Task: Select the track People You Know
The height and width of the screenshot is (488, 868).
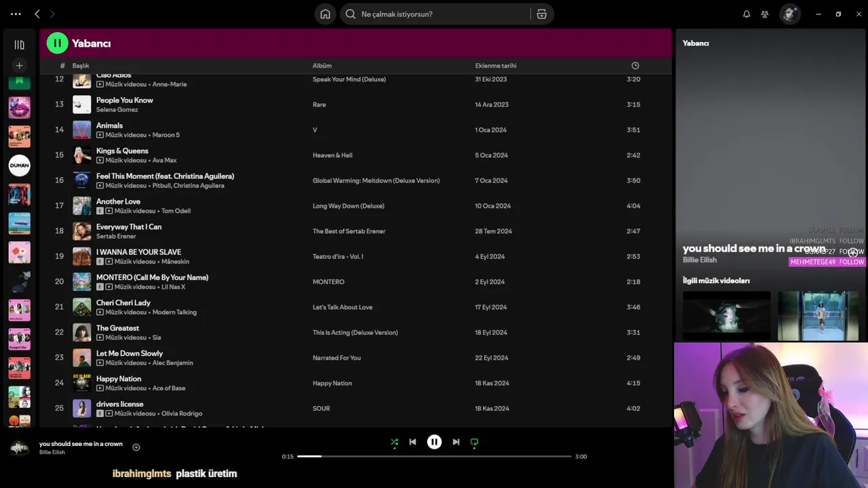Action: point(125,100)
